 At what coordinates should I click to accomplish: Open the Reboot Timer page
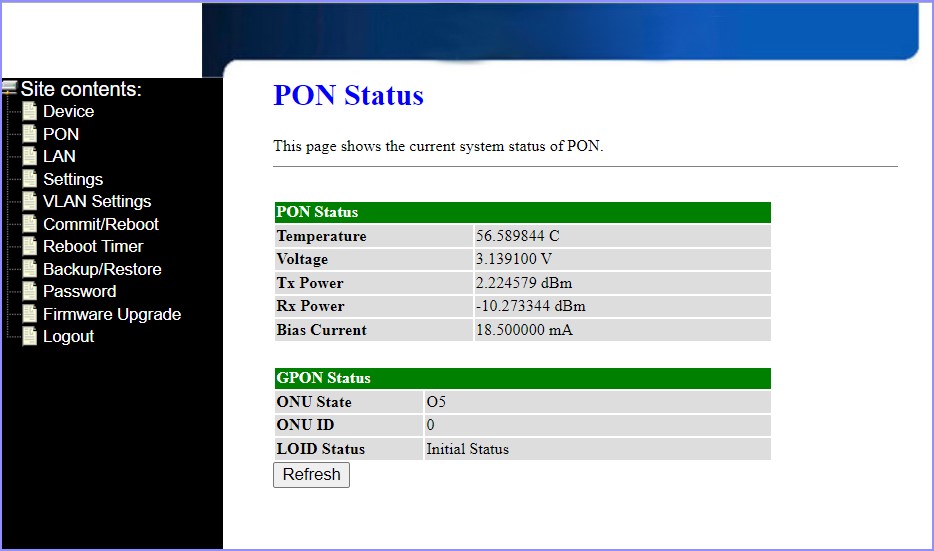(93, 246)
